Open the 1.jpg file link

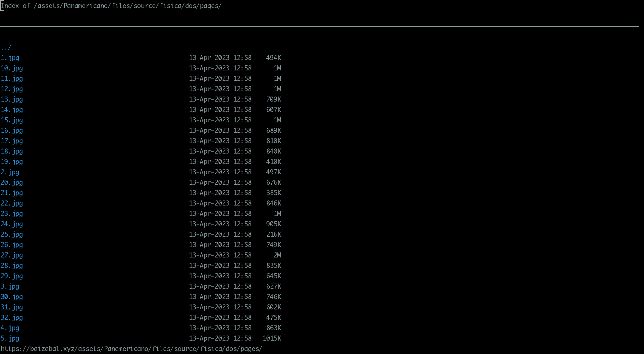pyautogui.click(x=10, y=58)
